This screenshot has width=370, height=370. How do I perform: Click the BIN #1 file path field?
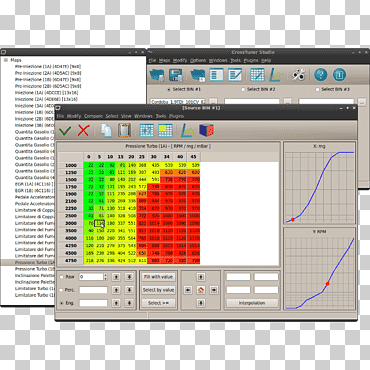(x=178, y=101)
